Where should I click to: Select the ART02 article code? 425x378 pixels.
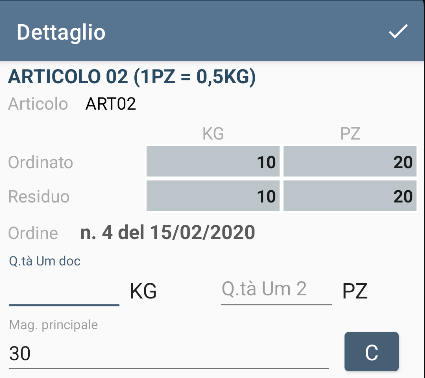click(111, 104)
